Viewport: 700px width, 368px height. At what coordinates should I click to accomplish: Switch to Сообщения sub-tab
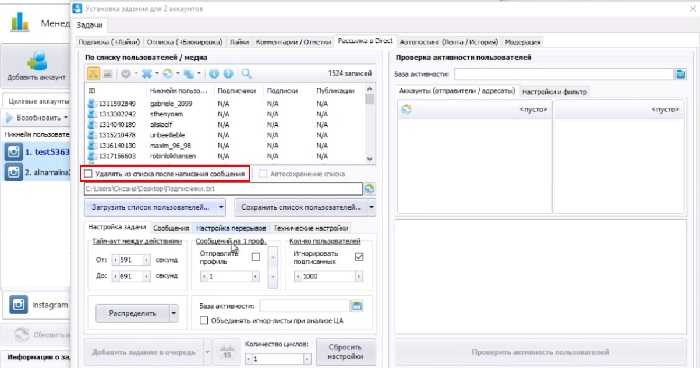[171, 228]
